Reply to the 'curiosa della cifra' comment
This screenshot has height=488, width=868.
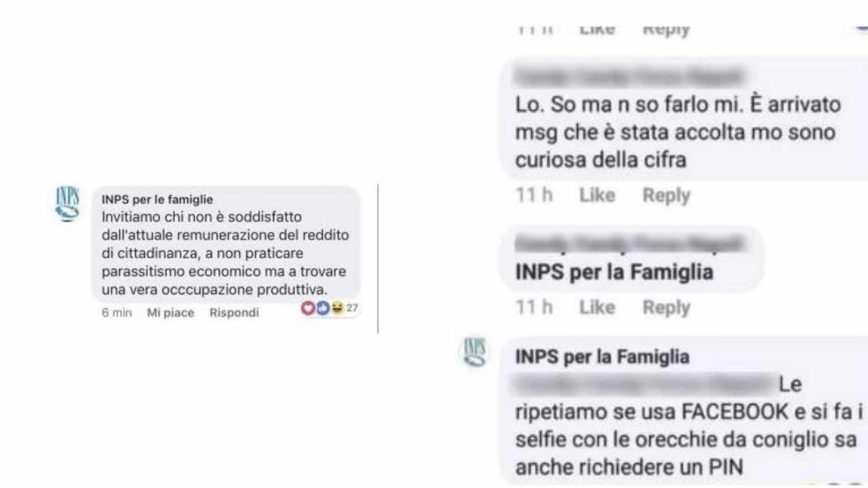[x=666, y=196]
